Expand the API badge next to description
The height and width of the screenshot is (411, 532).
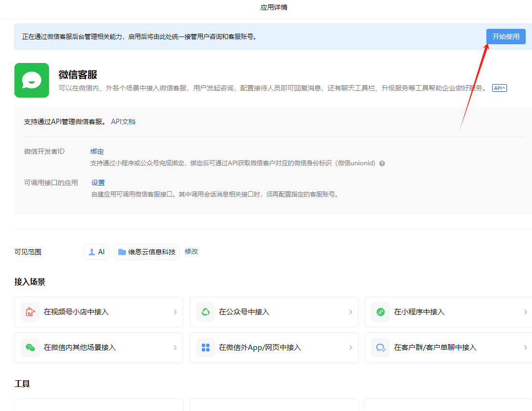coord(499,88)
